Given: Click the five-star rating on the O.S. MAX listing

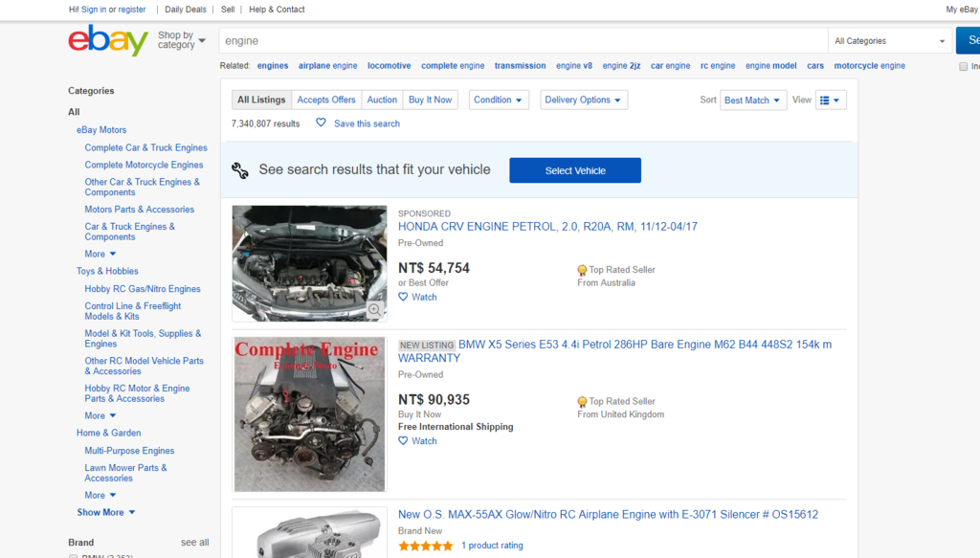Looking at the screenshot, I should 426,546.
